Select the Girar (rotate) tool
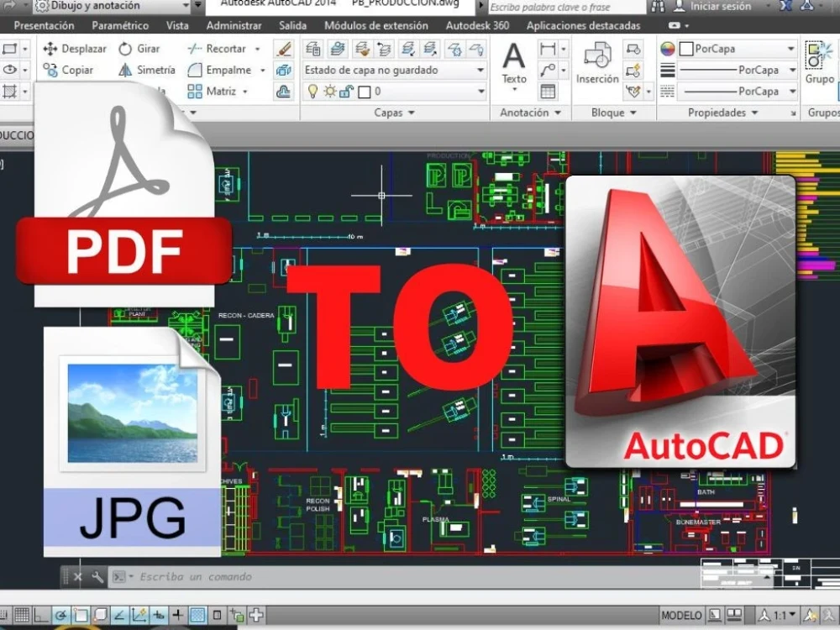Viewport: 840px width, 630px height. coord(139,49)
